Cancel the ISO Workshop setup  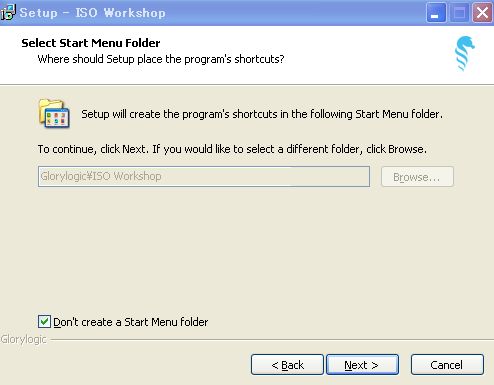click(447, 365)
